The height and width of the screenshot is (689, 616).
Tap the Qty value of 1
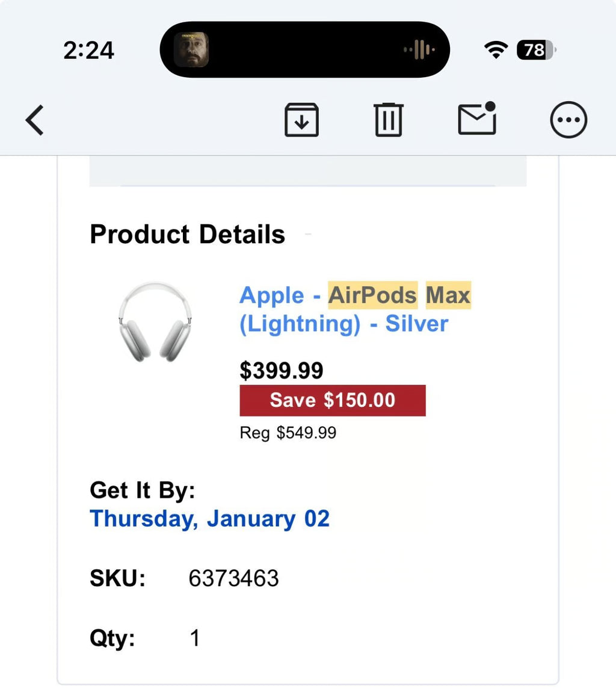[x=195, y=637]
